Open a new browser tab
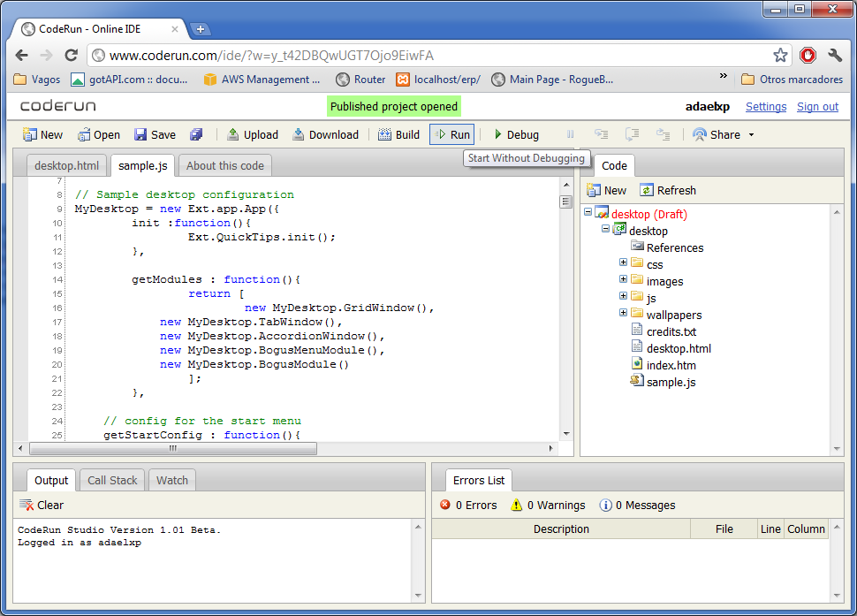This screenshot has width=857, height=616. [x=201, y=29]
